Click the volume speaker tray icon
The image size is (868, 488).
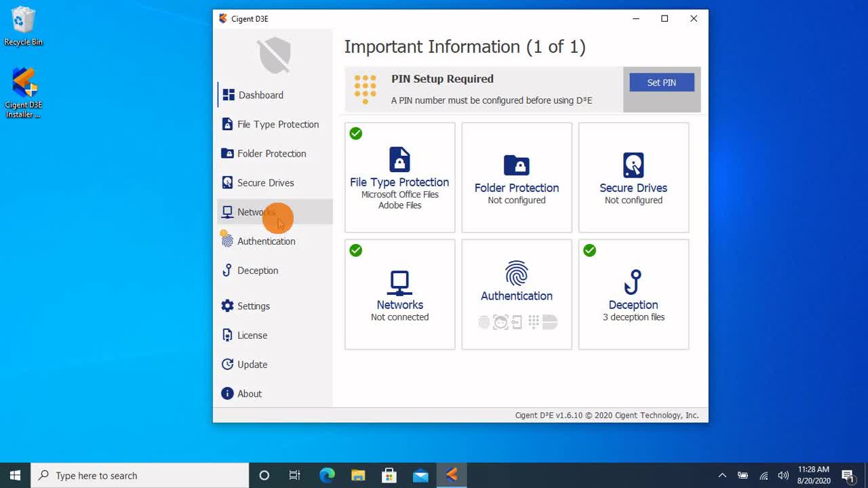click(783, 475)
